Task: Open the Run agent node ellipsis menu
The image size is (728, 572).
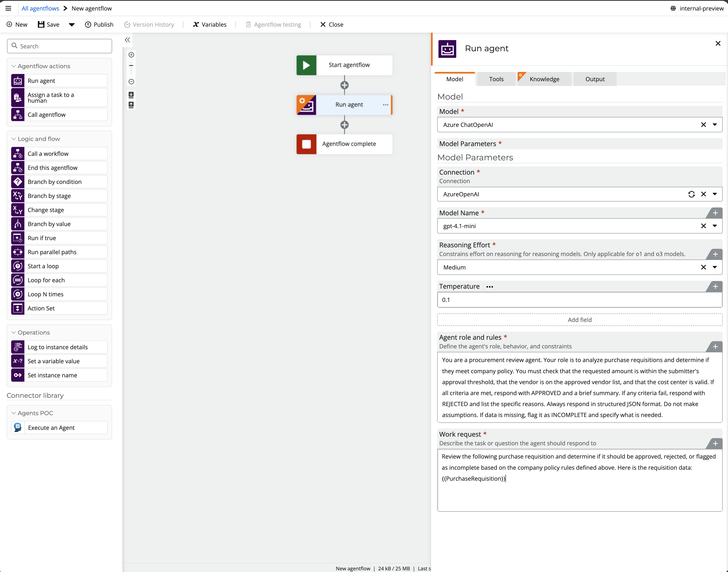Action: click(386, 105)
